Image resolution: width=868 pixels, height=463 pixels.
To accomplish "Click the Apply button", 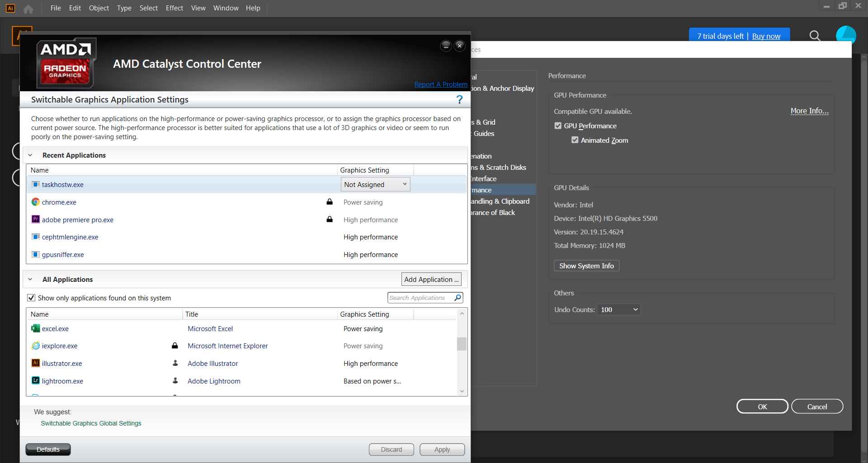I will (442, 449).
